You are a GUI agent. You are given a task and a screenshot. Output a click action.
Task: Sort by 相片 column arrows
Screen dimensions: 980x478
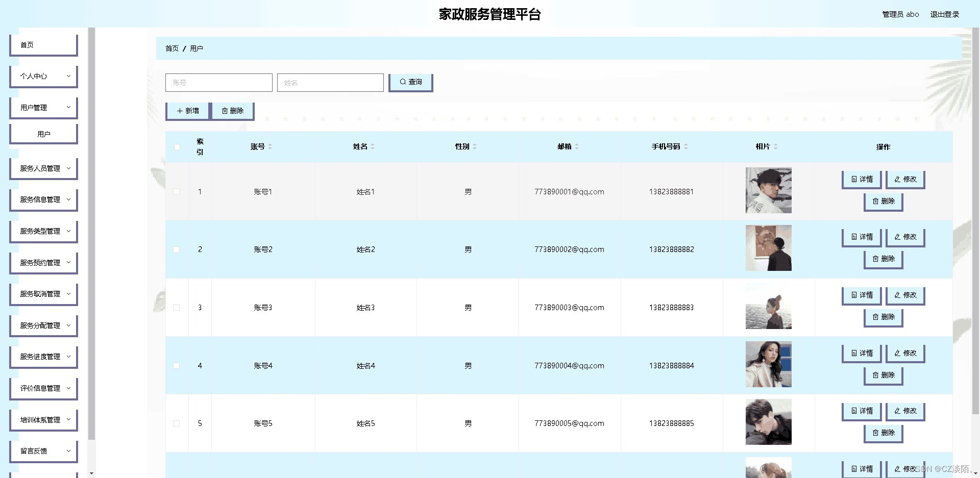(x=776, y=146)
